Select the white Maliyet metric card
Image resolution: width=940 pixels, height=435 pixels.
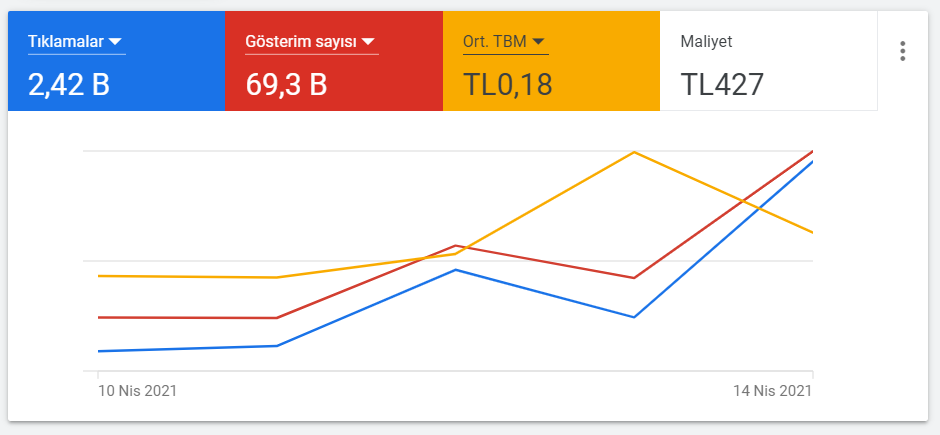(769, 61)
